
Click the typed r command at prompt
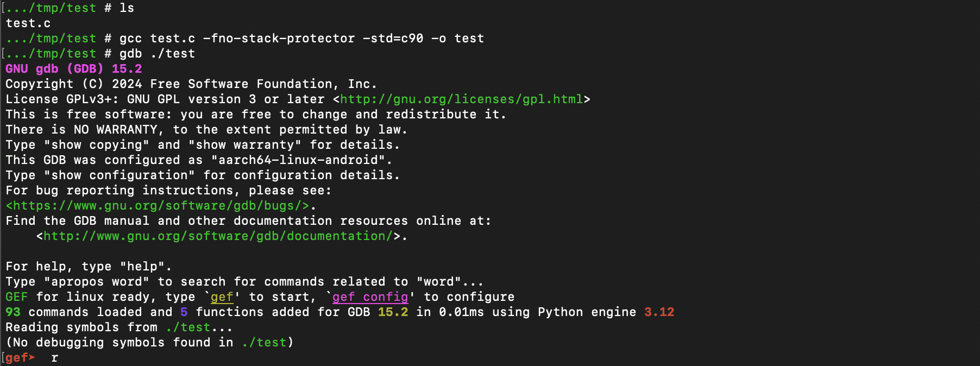pyautogui.click(x=55, y=358)
